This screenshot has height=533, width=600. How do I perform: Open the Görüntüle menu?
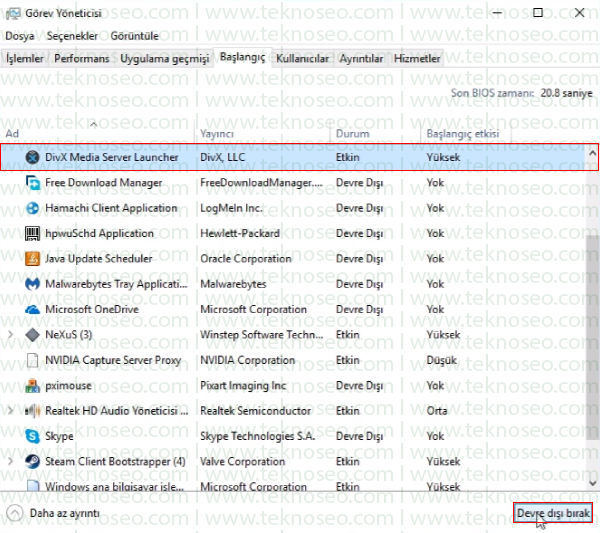134,36
